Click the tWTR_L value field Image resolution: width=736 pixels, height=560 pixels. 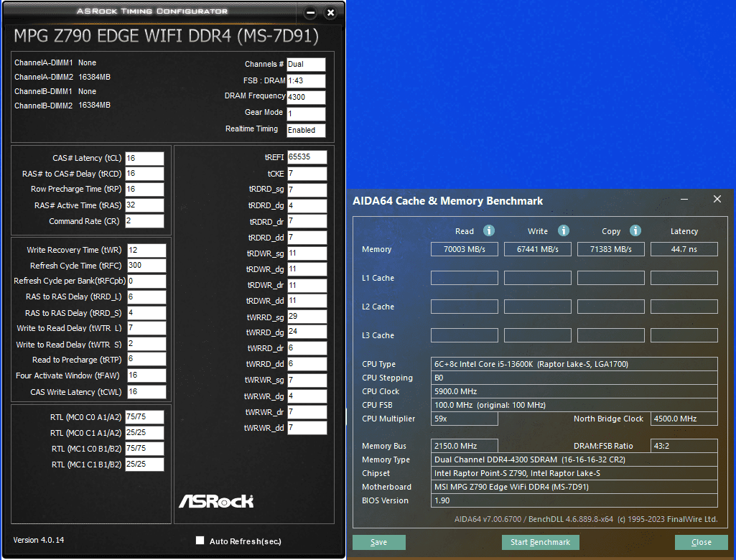[x=146, y=328]
